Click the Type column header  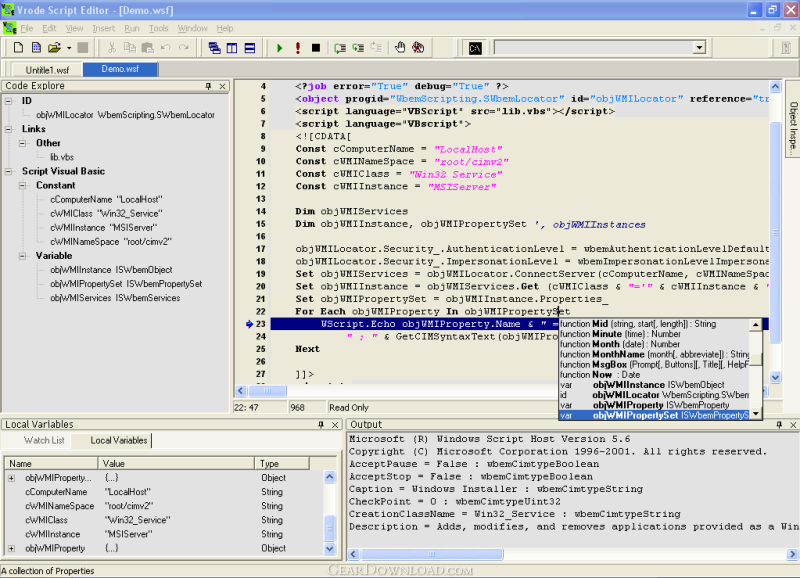point(282,463)
